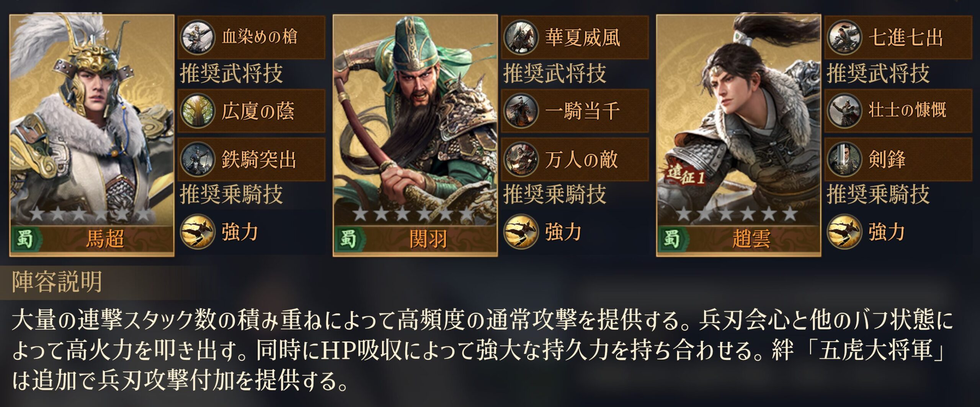The image size is (980, 407).
Task: Select the 広廈の蔭 tree skill icon
Action: point(197,111)
